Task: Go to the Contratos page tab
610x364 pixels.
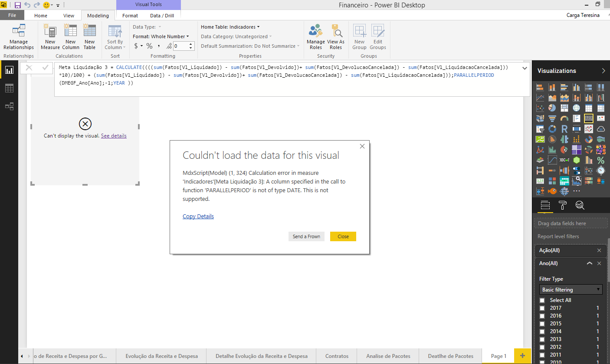Action: tap(337, 356)
